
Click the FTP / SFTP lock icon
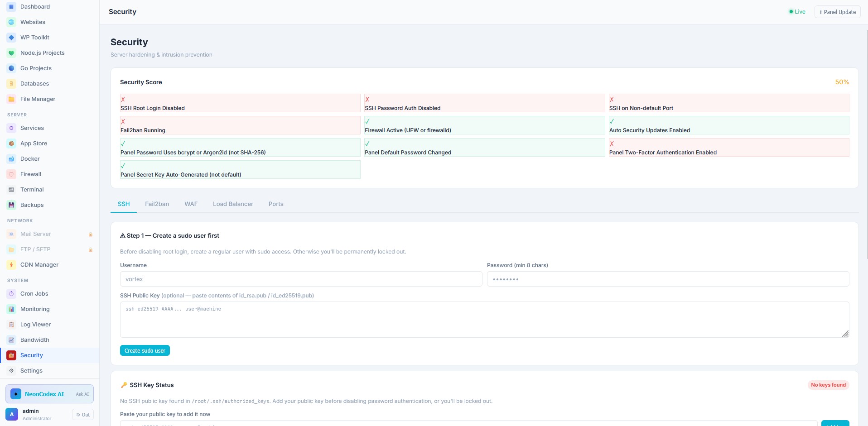pos(91,250)
